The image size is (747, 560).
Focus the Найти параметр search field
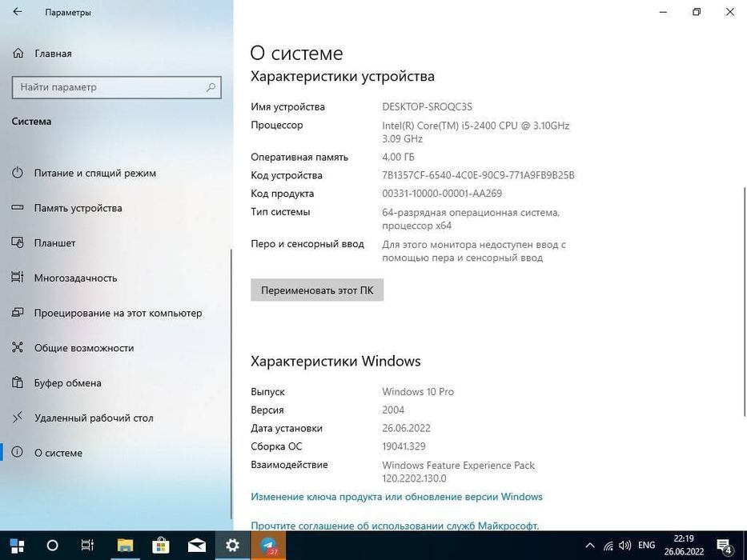point(116,87)
